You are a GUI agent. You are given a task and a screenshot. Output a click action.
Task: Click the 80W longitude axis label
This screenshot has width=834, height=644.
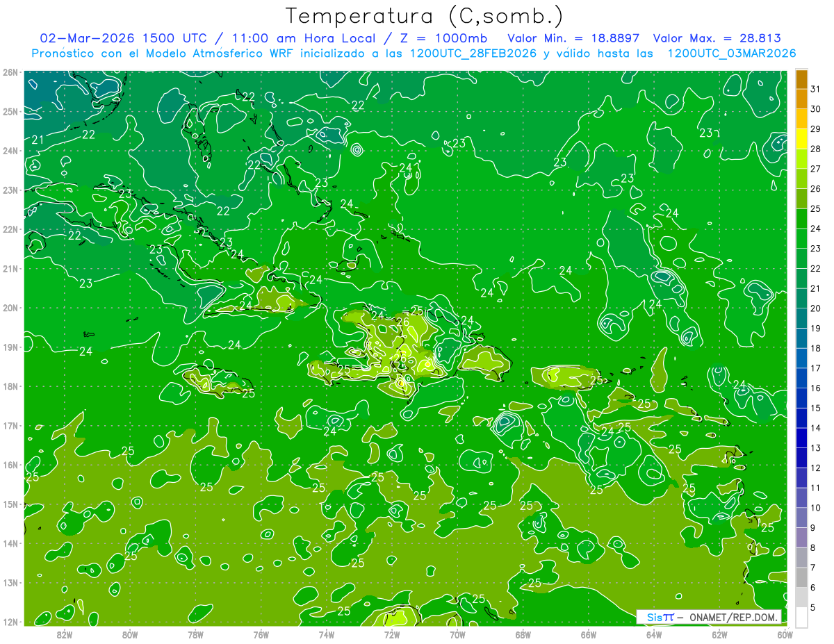click(130, 634)
